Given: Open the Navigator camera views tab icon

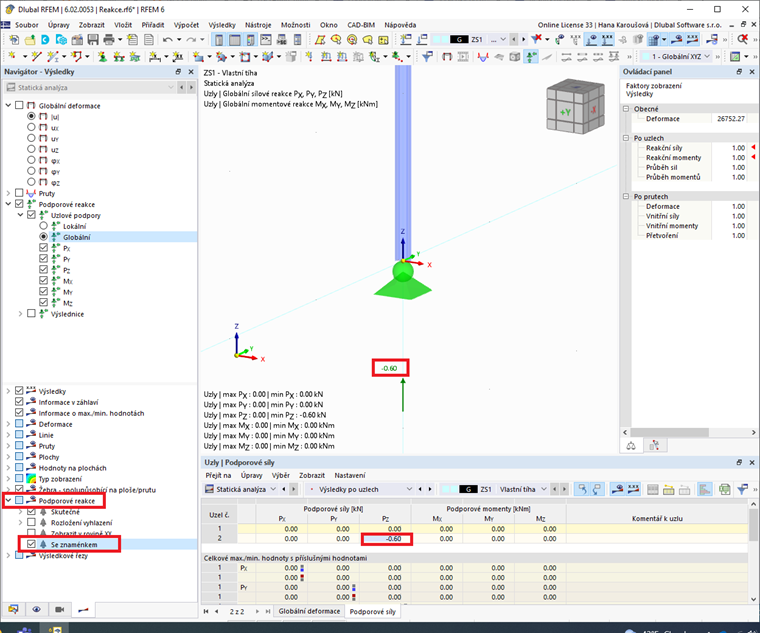Looking at the screenshot, I should pos(60,609).
